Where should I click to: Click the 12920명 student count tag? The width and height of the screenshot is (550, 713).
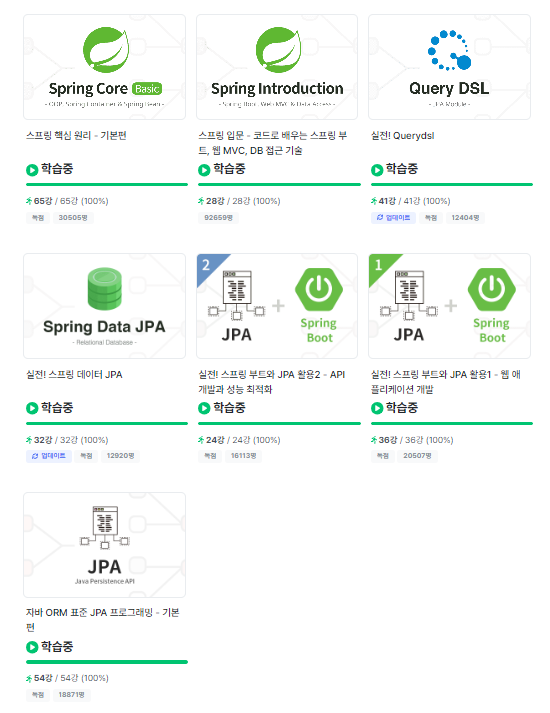coord(120,456)
